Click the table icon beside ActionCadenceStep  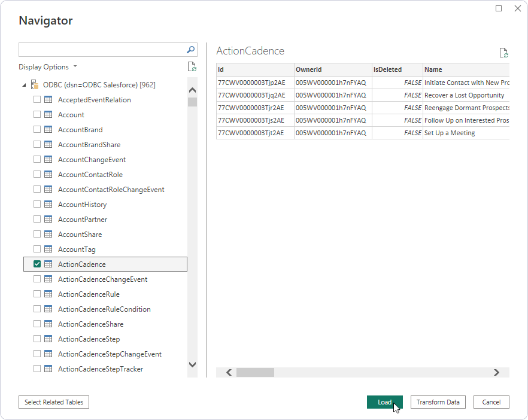pos(48,339)
